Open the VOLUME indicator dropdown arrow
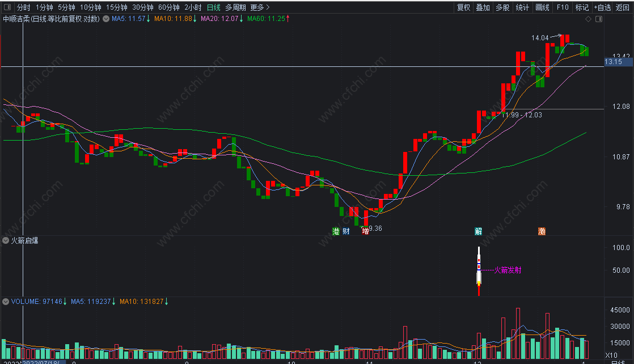The height and width of the screenshot is (364, 634). click(6, 301)
